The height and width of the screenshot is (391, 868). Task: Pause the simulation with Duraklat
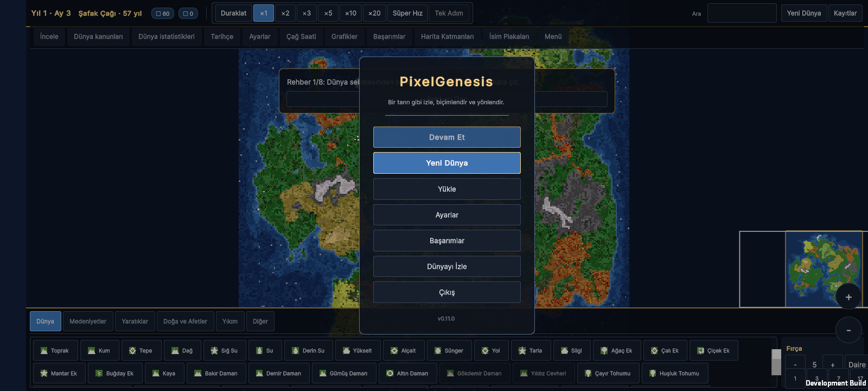(x=234, y=13)
